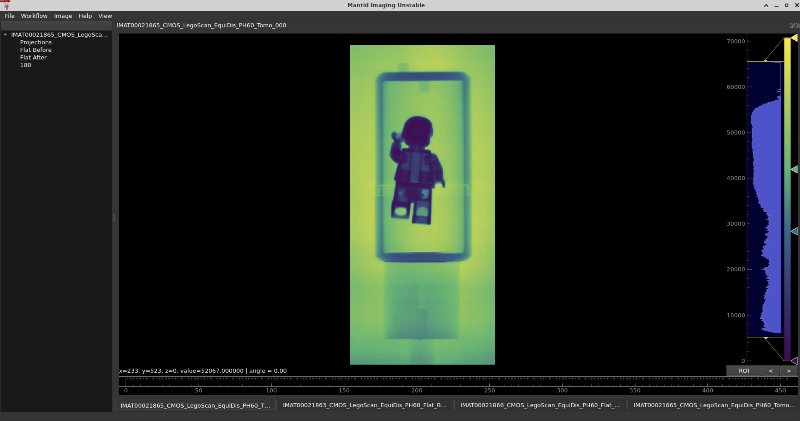Open the View menu
Screen dimensions: 800x421
tap(105, 16)
